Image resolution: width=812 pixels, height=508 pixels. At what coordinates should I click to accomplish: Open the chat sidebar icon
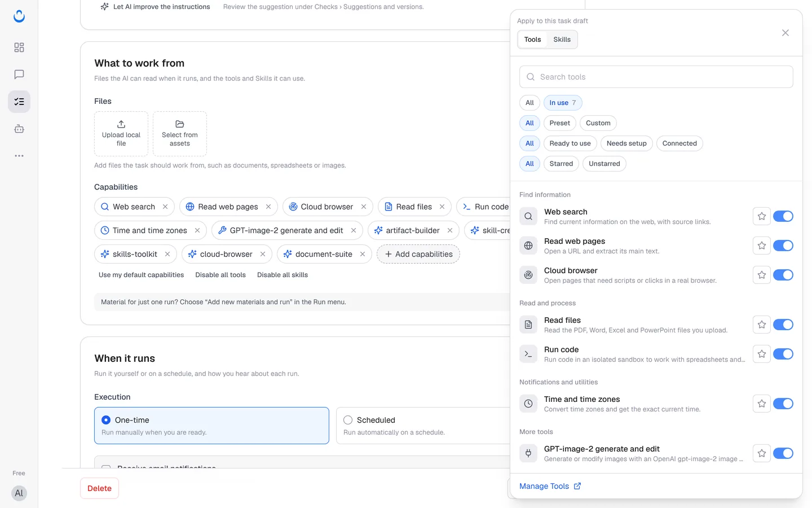(19, 75)
